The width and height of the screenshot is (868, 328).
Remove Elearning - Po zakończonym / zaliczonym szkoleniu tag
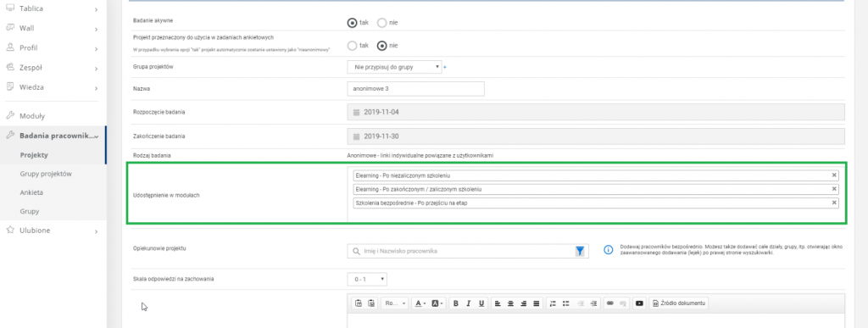click(834, 189)
